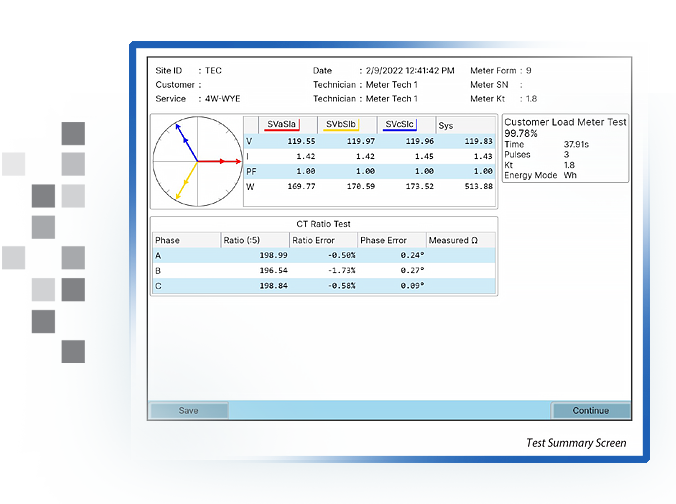
Task: Select the SVbSIb phase header
Action: coord(341,124)
